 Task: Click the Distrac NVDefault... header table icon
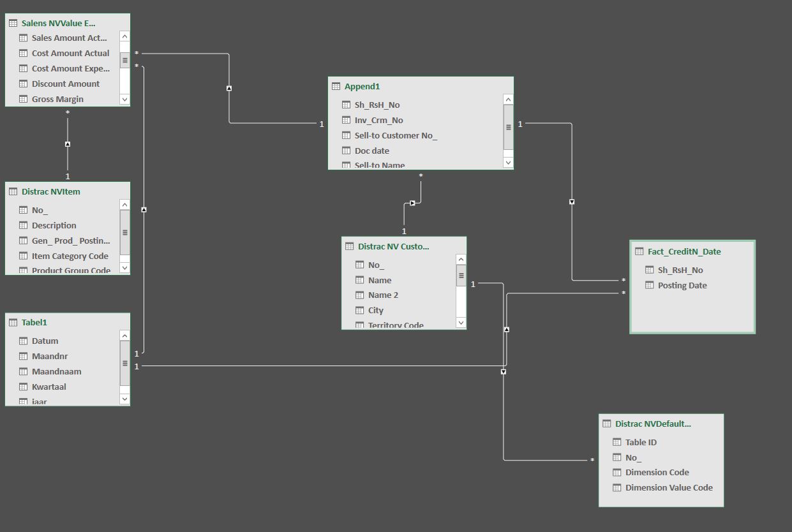[x=606, y=424]
